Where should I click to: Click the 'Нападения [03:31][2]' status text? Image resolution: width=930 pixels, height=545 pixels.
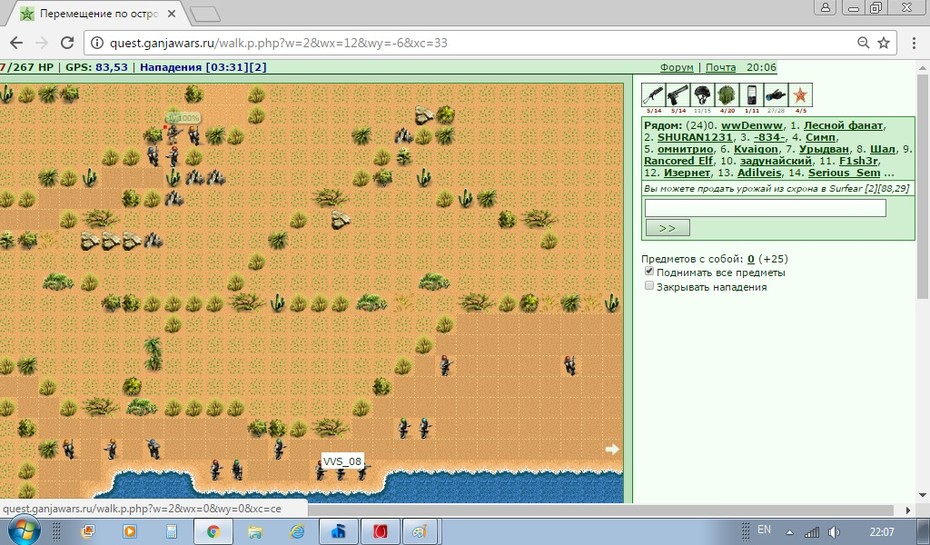(x=203, y=67)
